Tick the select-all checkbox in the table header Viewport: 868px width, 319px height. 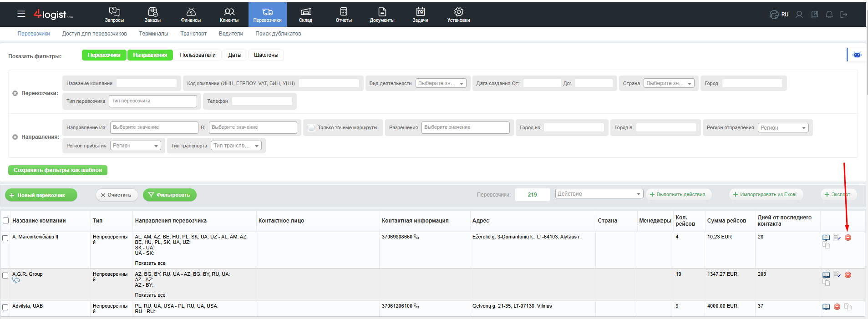coord(6,221)
